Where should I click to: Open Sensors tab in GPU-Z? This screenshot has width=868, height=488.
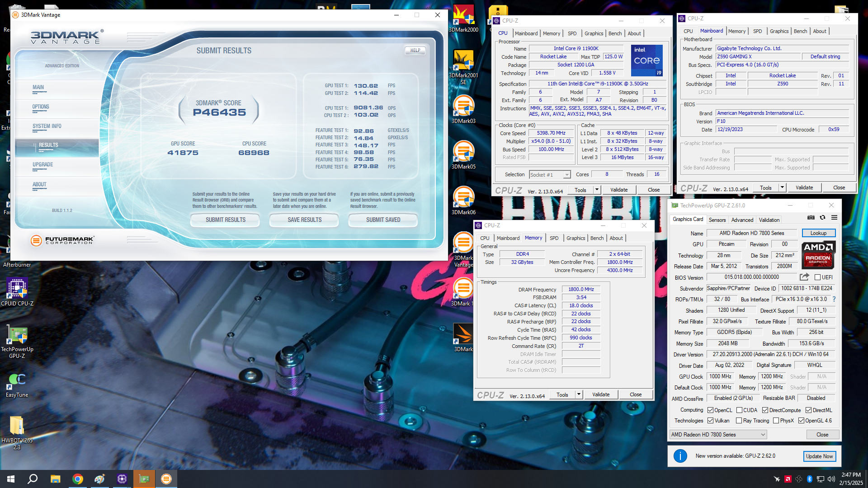(717, 220)
